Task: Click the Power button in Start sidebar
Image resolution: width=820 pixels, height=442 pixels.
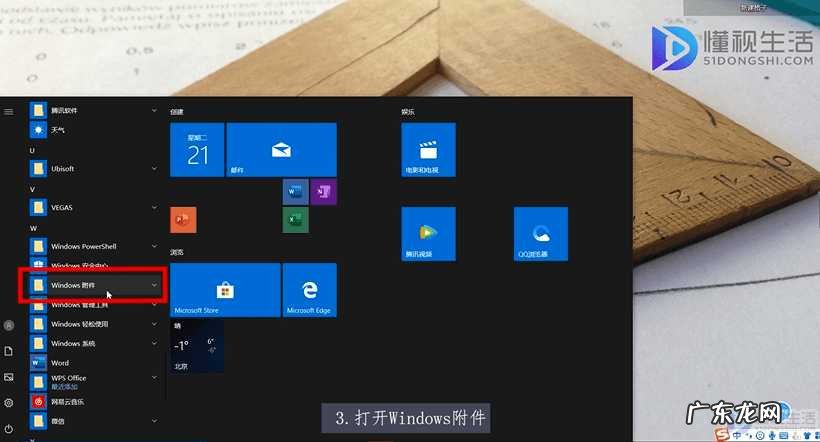Action: [9, 428]
